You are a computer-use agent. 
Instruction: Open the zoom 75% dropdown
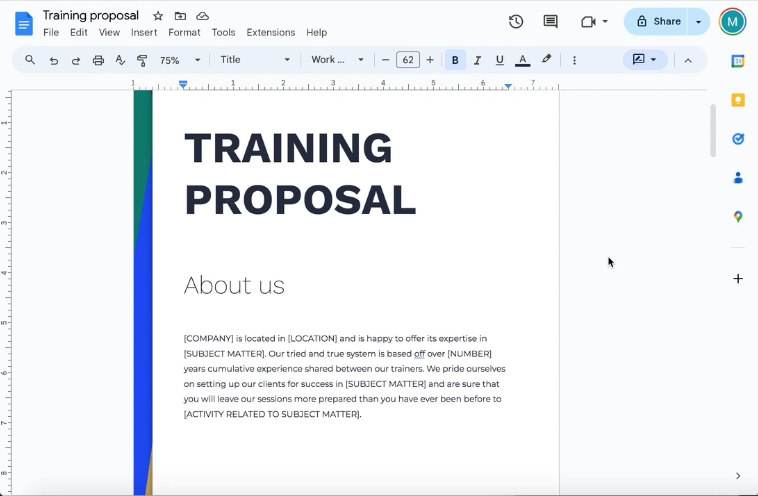(x=180, y=60)
